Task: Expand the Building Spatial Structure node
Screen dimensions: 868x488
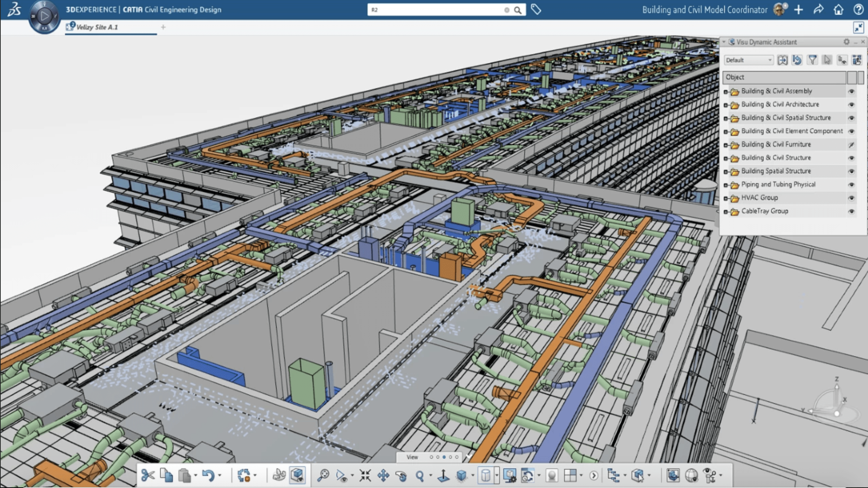Action: (x=726, y=172)
